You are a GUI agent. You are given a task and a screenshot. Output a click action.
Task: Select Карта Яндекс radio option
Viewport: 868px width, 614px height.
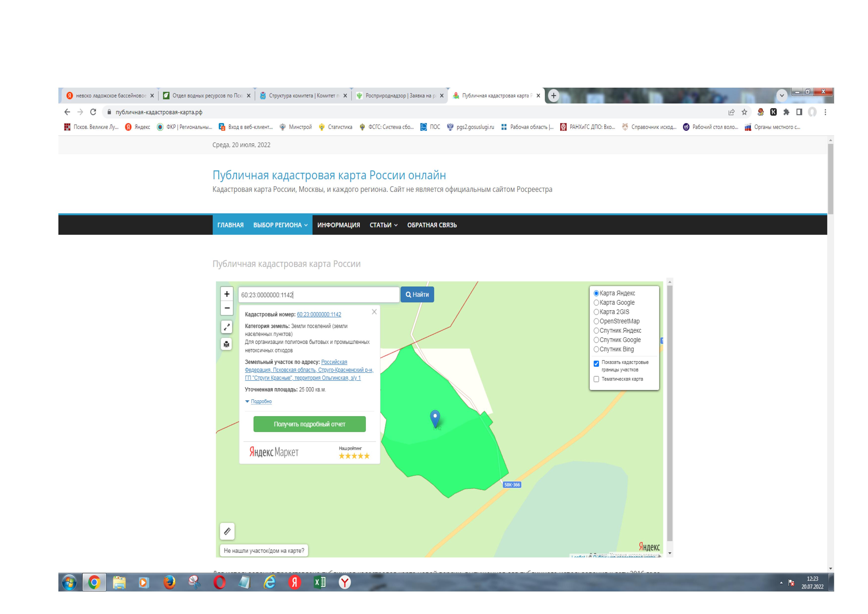(596, 294)
